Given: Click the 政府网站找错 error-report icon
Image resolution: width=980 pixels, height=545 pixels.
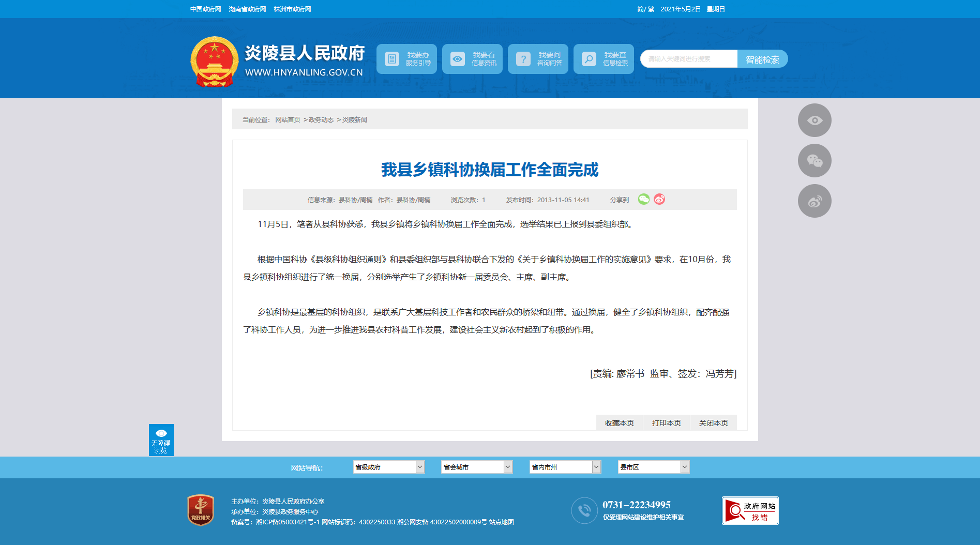Looking at the screenshot, I should tap(750, 511).
